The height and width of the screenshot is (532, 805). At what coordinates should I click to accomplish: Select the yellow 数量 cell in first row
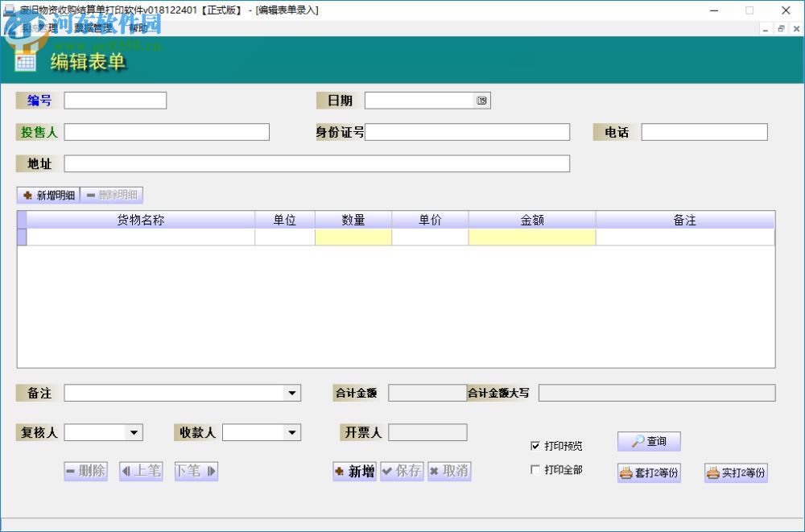pyautogui.click(x=353, y=237)
